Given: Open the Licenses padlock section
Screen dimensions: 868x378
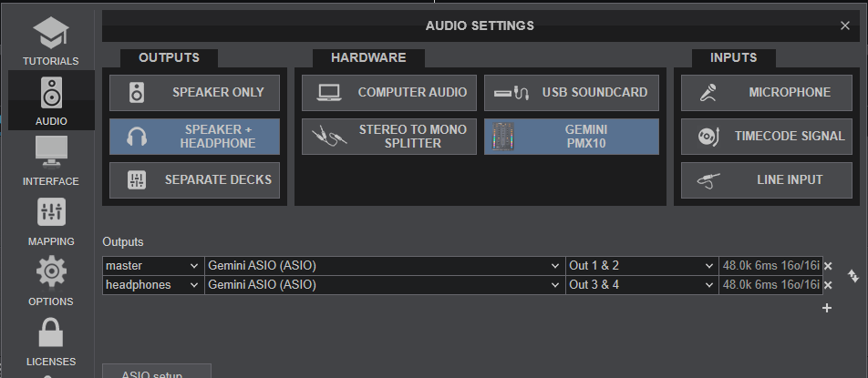Looking at the screenshot, I should coord(51,341).
